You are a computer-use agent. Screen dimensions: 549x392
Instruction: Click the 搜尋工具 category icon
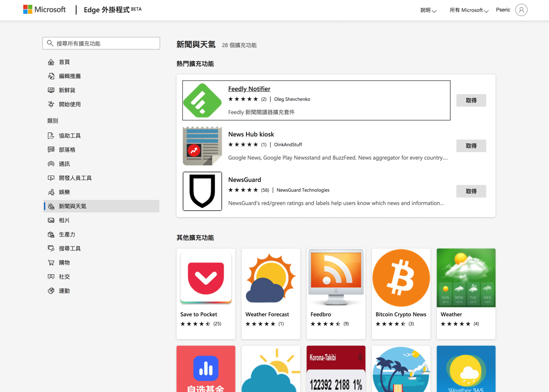[x=51, y=249]
